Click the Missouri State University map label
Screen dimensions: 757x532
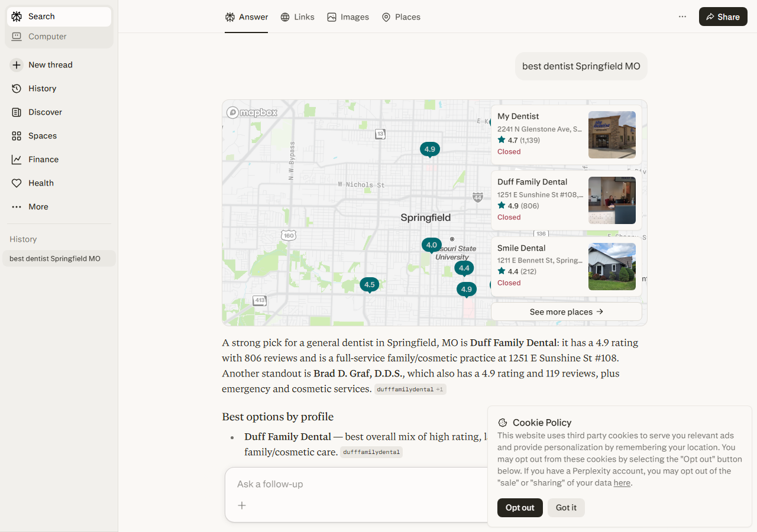[454, 253]
